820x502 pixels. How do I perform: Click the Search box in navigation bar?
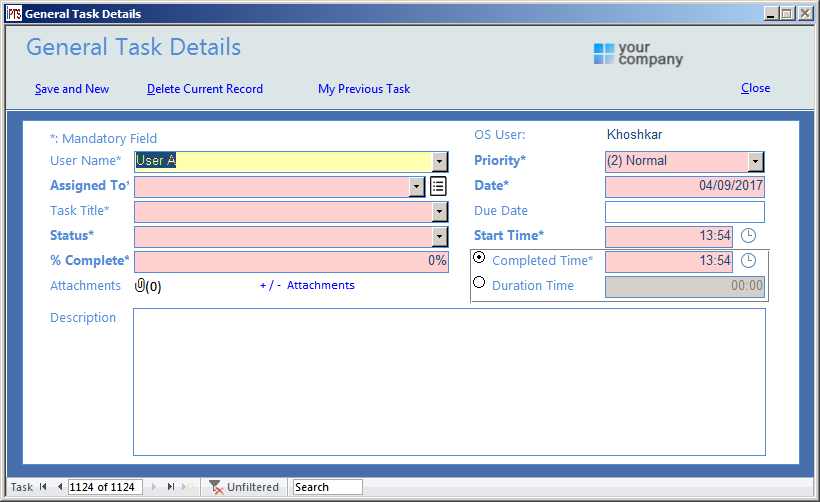[327, 487]
